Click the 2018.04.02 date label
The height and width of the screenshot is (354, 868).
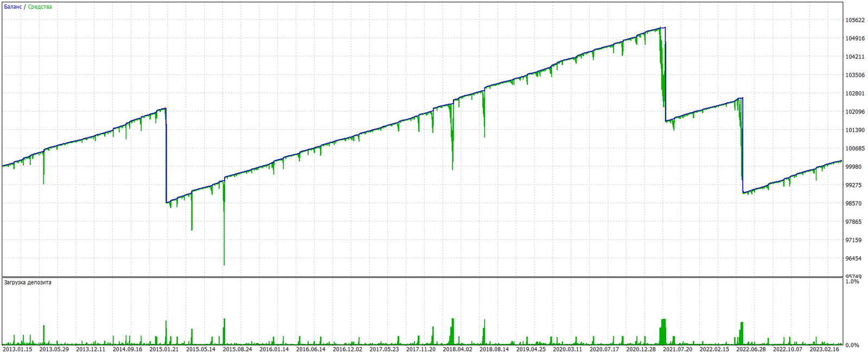tap(457, 349)
